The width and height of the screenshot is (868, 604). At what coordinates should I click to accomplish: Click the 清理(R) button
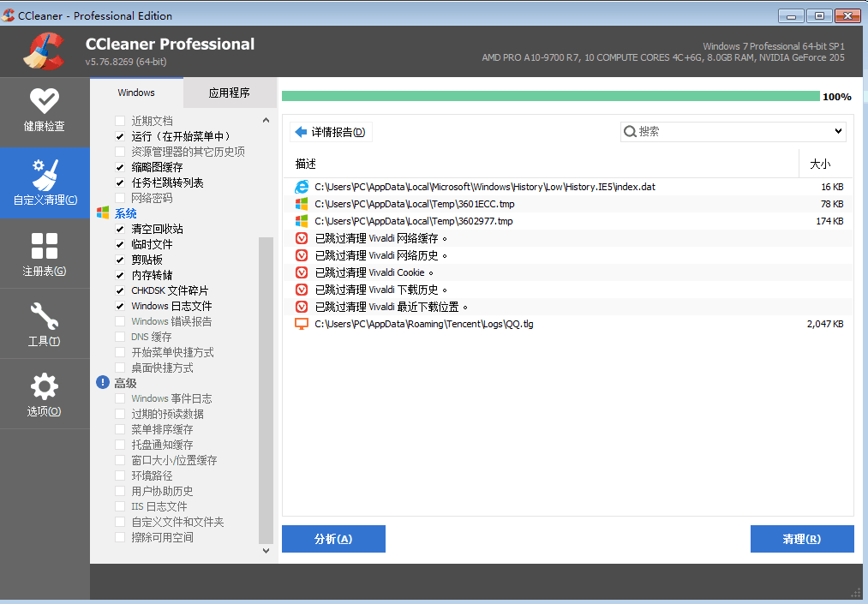802,539
